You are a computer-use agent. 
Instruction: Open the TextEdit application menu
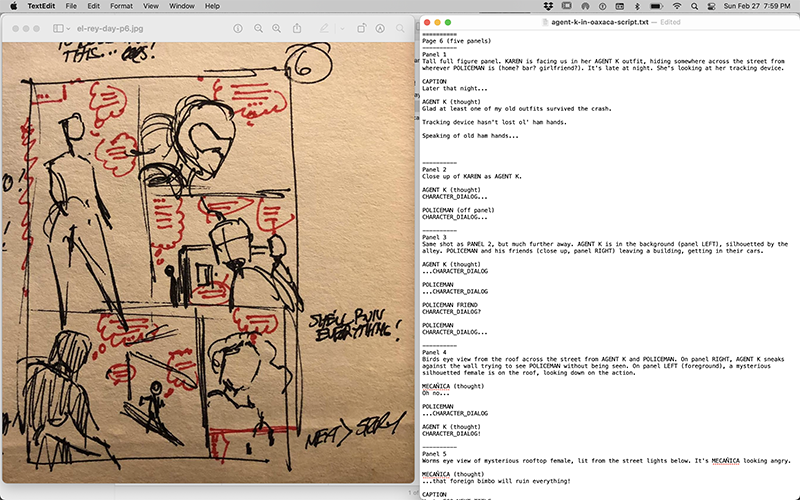(x=41, y=6)
